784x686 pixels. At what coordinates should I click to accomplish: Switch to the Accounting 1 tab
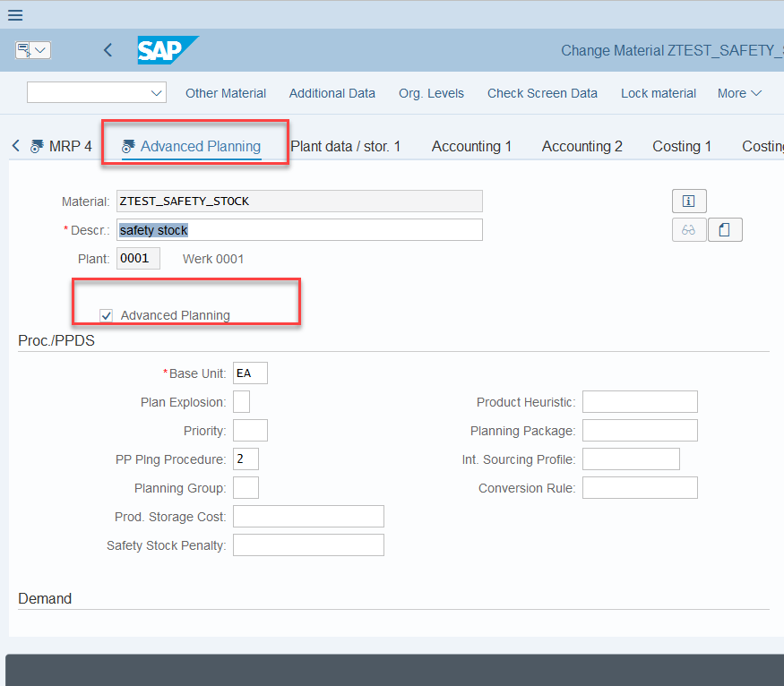[471, 146]
